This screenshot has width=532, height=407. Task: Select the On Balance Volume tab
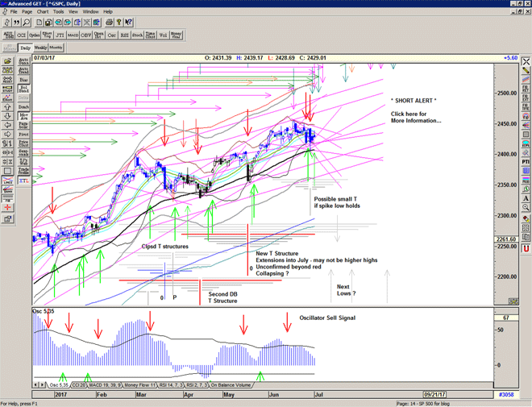[237, 385]
